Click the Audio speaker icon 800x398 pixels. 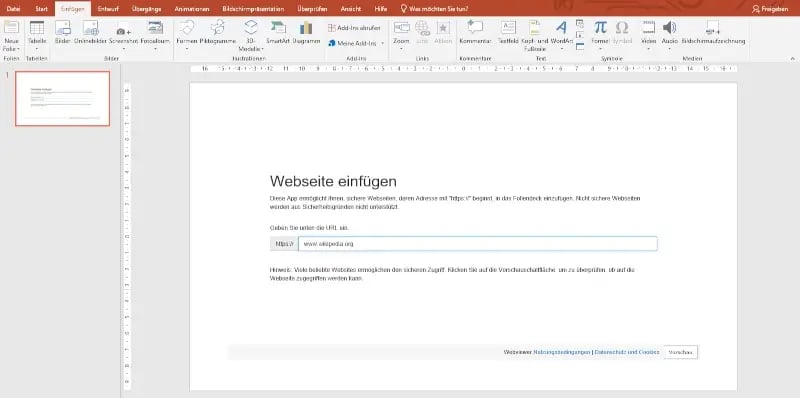pos(669,28)
